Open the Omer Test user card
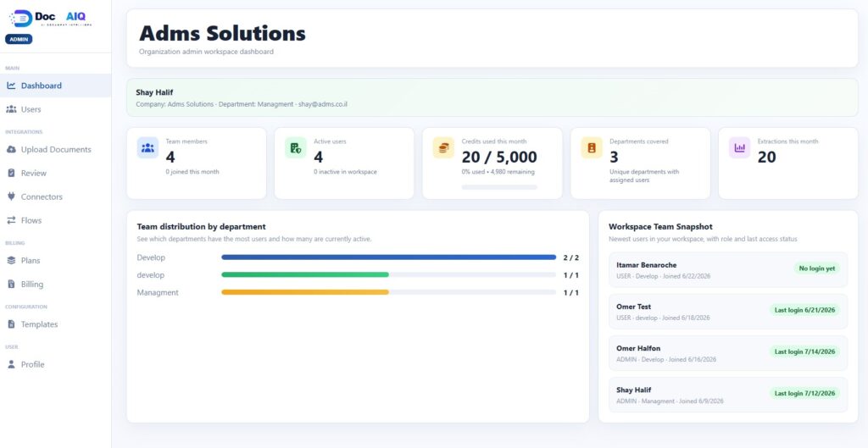 tap(728, 312)
